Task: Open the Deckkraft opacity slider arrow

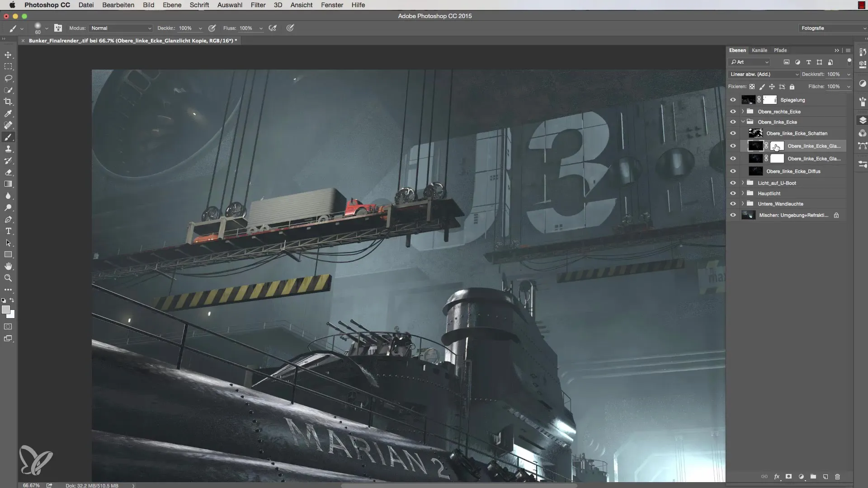Action: point(849,74)
